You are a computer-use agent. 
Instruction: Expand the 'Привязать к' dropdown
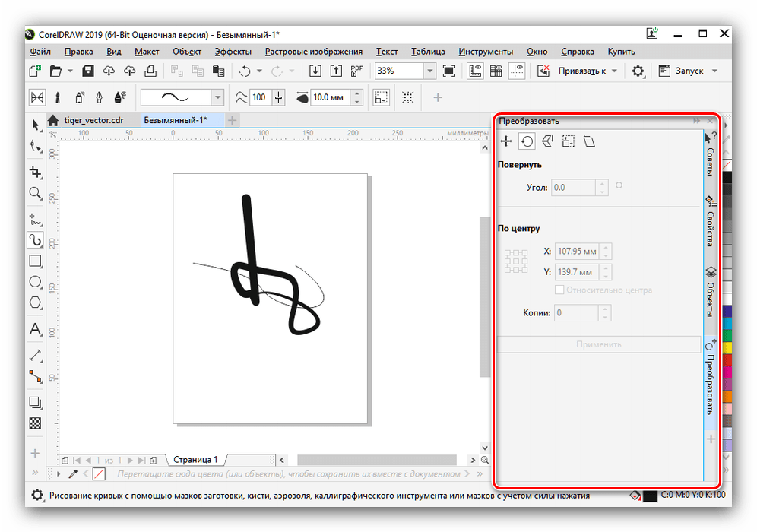(x=613, y=71)
